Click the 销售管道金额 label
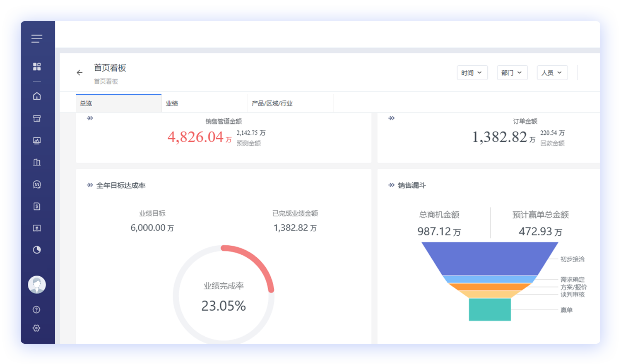This screenshot has width=621, height=364. pos(224,121)
